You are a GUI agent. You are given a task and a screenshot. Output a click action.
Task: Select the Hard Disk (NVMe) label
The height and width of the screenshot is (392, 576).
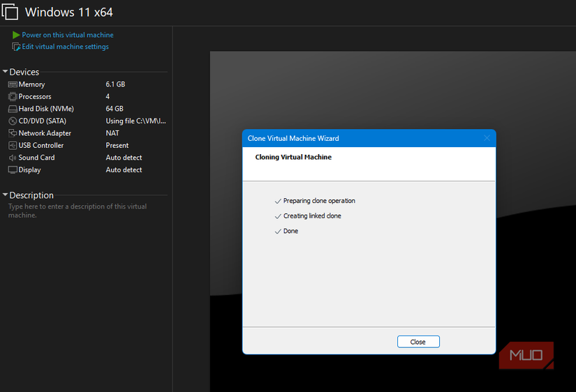click(x=46, y=109)
